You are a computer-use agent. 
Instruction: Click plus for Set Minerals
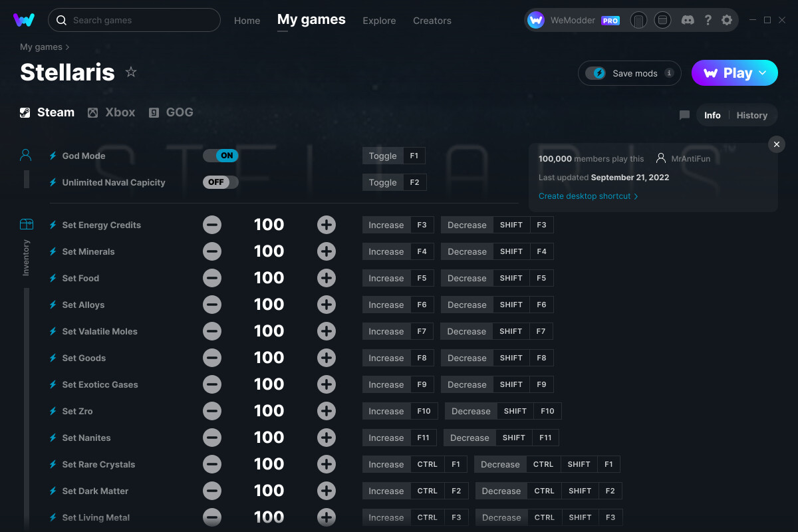[x=327, y=251]
